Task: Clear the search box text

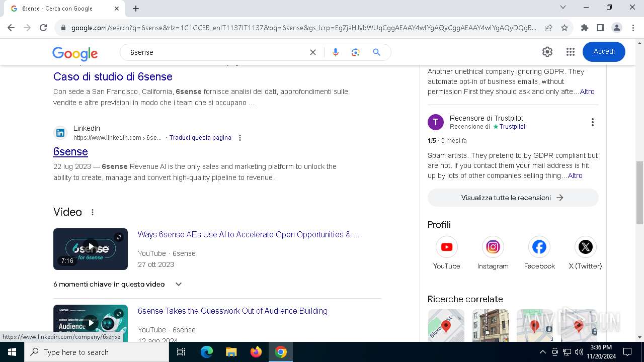Action: click(313, 52)
